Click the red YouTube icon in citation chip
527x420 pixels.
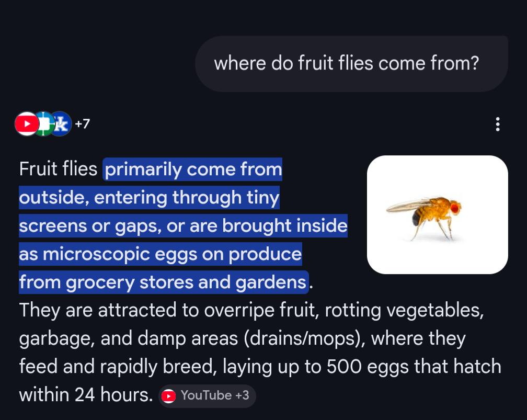tap(168, 396)
